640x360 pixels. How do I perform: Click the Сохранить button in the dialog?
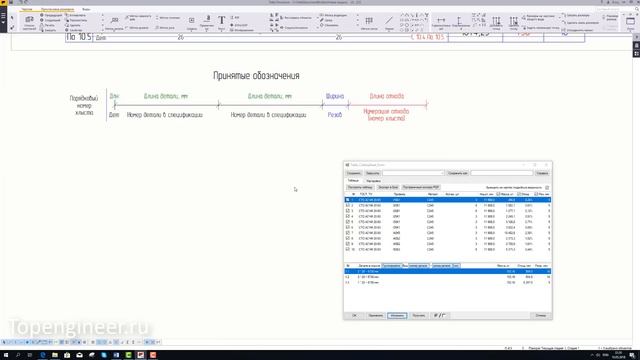(353, 173)
